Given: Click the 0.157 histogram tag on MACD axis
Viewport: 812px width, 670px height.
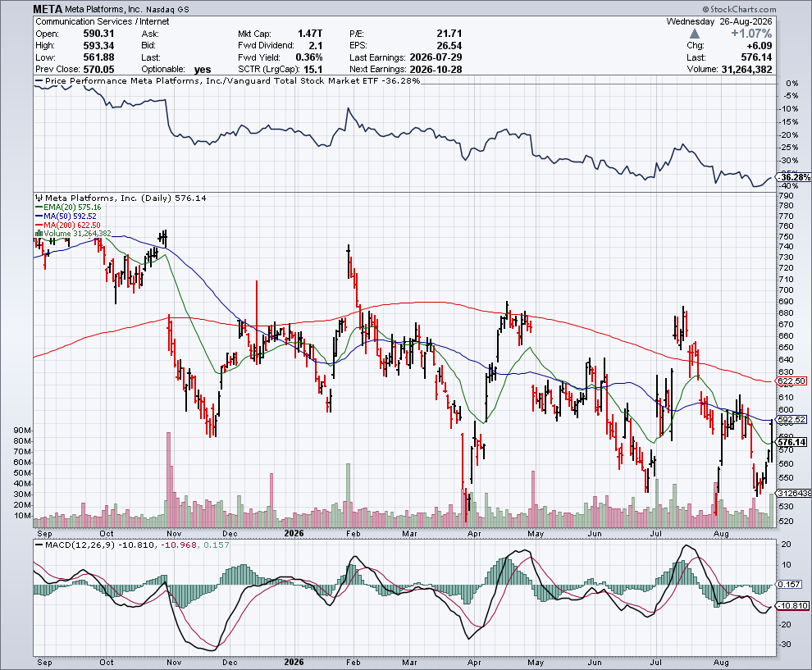Looking at the screenshot, I should (789, 584).
